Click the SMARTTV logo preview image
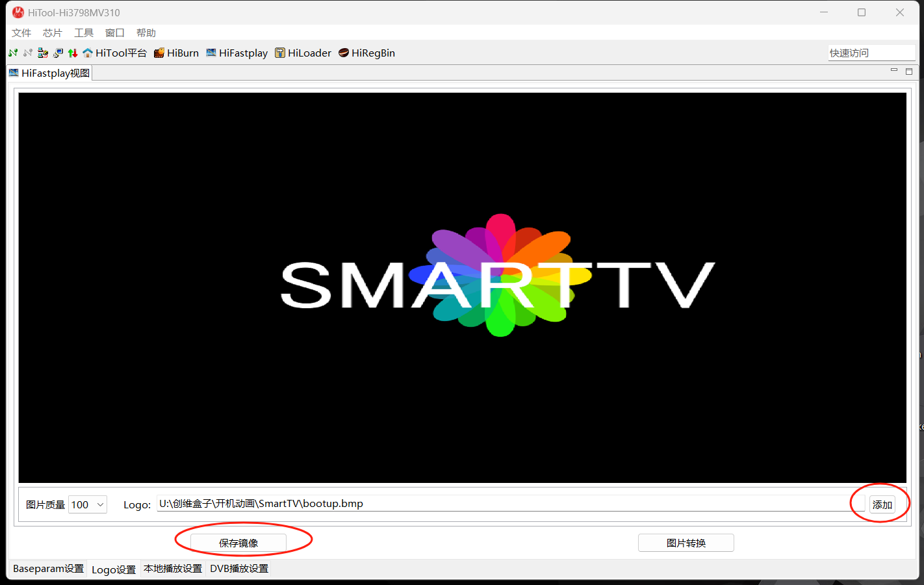 (463, 287)
